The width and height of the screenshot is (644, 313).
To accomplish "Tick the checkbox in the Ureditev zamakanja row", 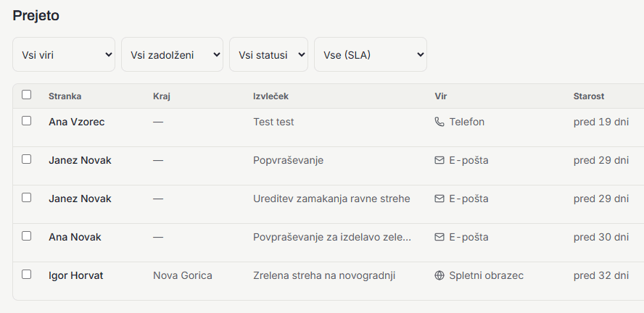I will pyautogui.click(x=26, y=197).
